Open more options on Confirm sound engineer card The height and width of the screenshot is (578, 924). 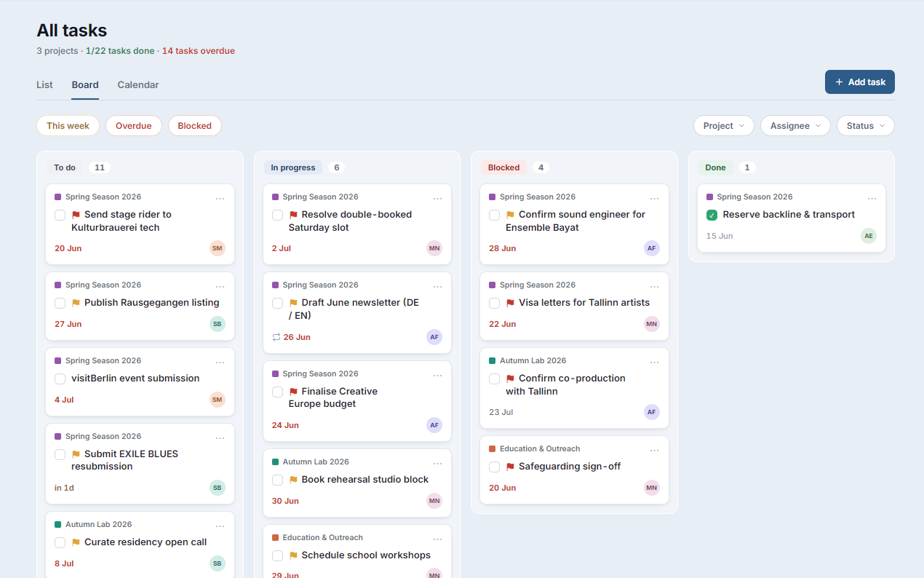coord(654,198)
